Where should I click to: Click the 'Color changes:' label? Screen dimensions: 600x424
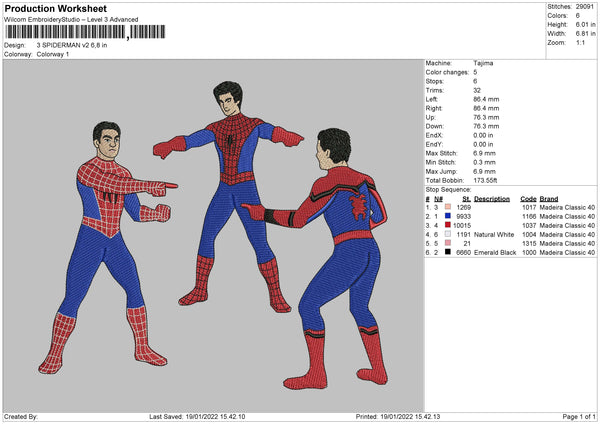pyautogui.click(x=447, y=72)
